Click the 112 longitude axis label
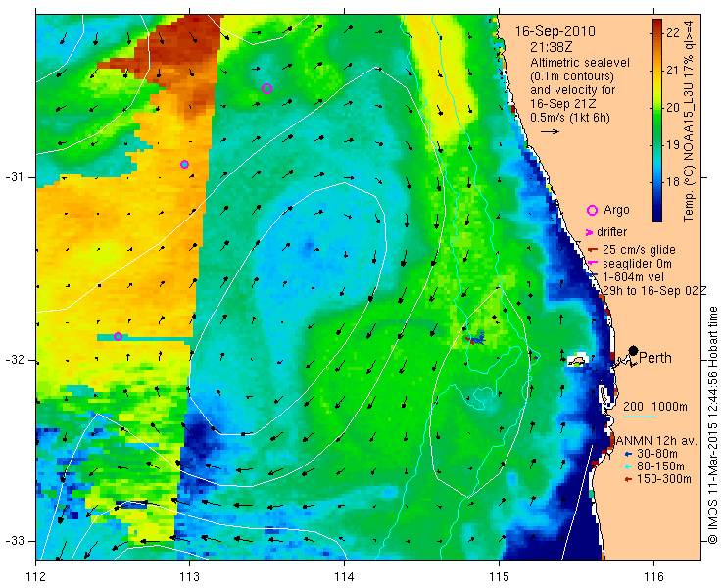Viewport: 725px width, 588px height. (36, 577)
